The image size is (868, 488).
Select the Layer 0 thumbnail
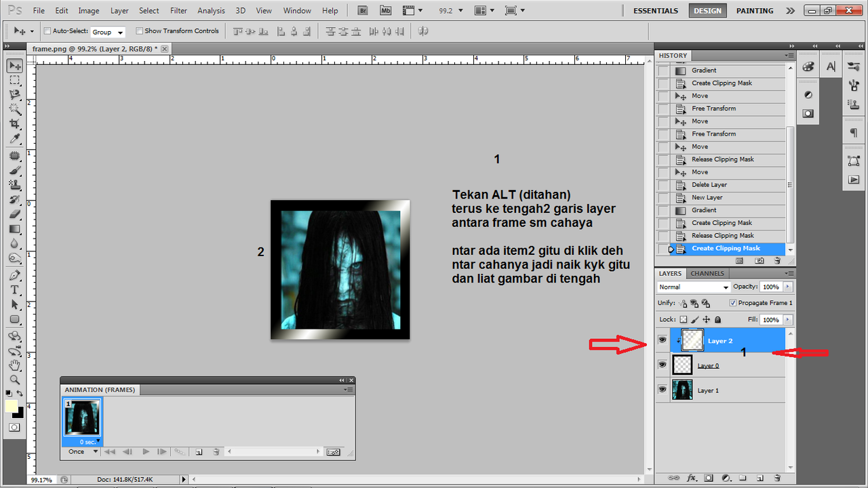pyautogui.click(x=682, y=365)
